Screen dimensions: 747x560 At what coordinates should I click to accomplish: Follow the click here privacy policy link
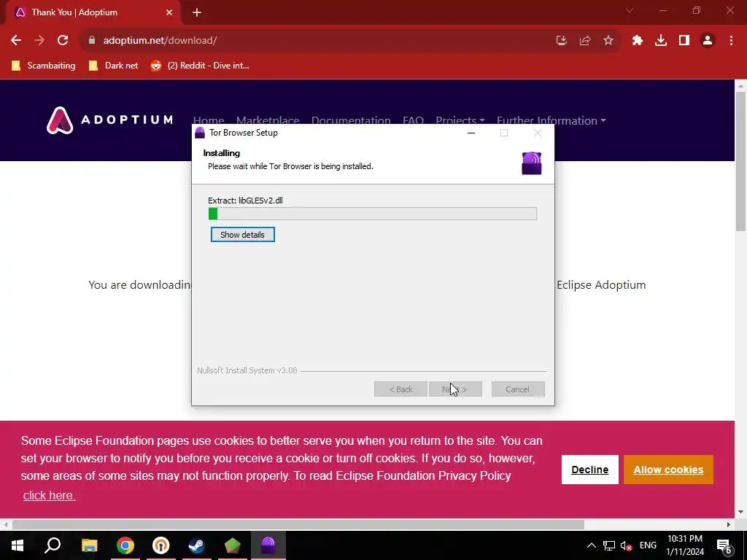tap(50, 495)
